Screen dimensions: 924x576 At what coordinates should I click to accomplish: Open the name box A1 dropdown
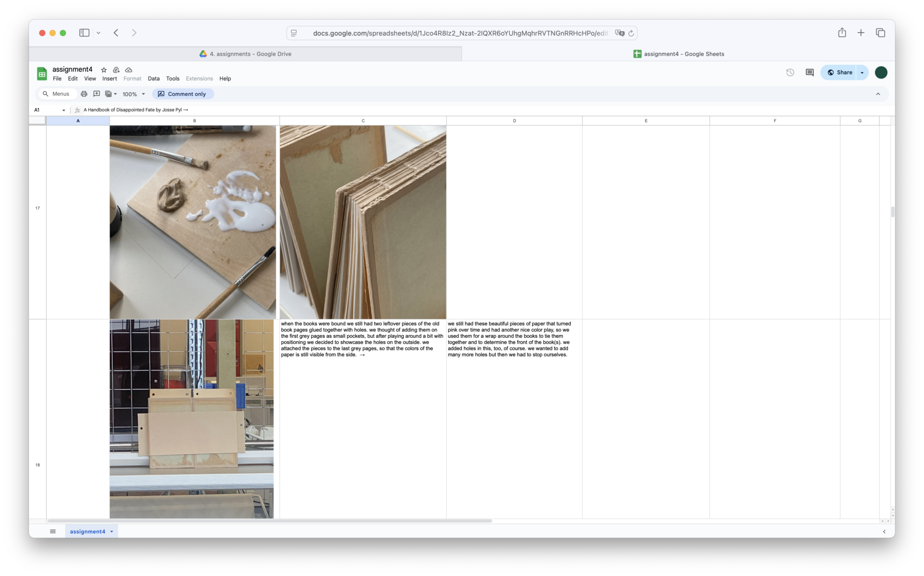63,110
